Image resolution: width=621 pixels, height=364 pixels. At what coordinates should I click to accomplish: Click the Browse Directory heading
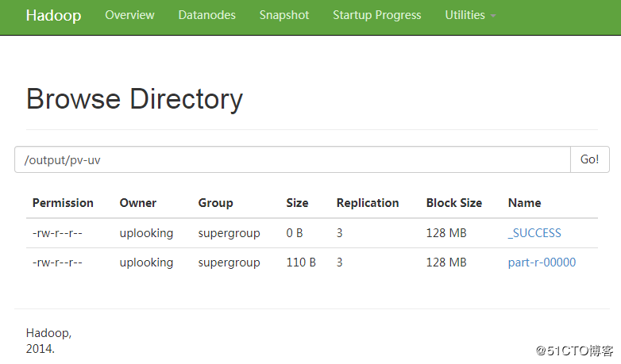pos(134,99)
